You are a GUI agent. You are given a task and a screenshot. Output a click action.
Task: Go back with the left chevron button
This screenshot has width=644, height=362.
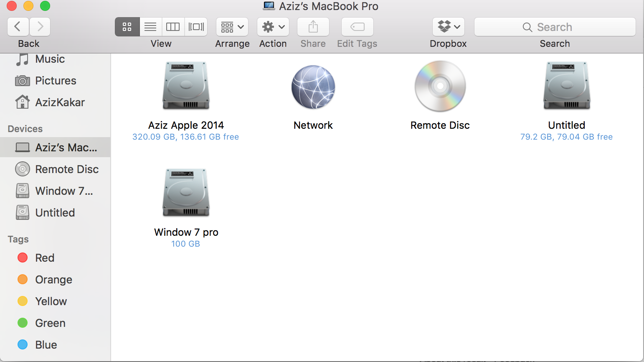pyautogui.click(x=18, y=27)
